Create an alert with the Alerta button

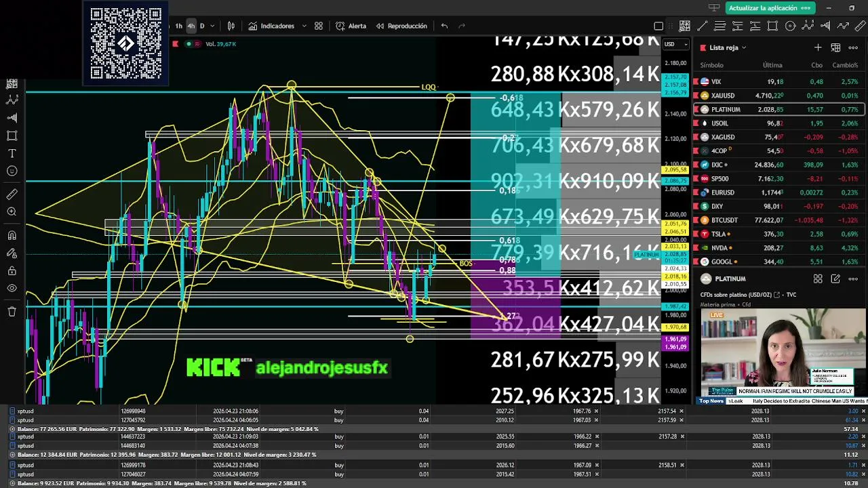(x=351, y=26)
